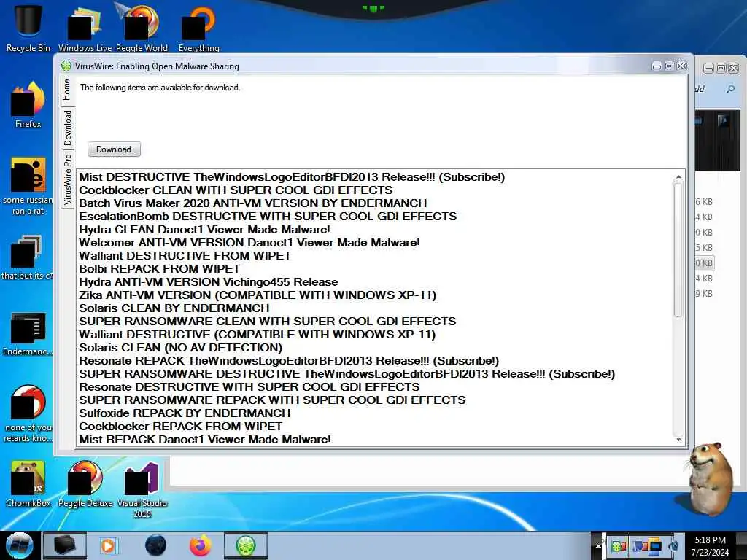Select the 'that but its c#' desktop icon
747x560 pixels.
[x=27, y=257]
